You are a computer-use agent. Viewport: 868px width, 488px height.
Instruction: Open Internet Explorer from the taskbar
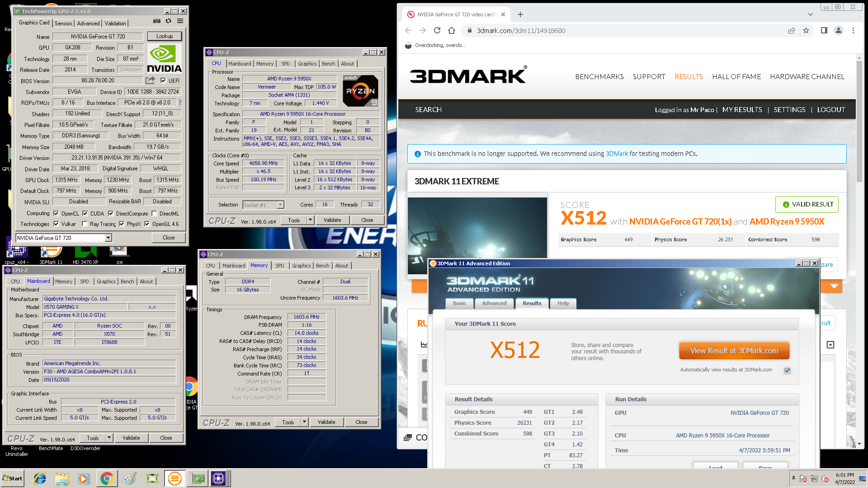[40, 479]
